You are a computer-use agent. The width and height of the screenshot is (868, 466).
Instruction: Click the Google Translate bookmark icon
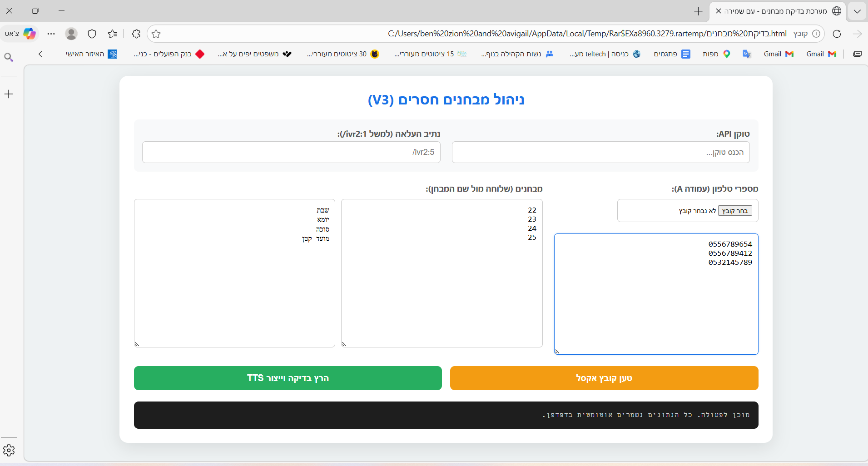point(746,54)
